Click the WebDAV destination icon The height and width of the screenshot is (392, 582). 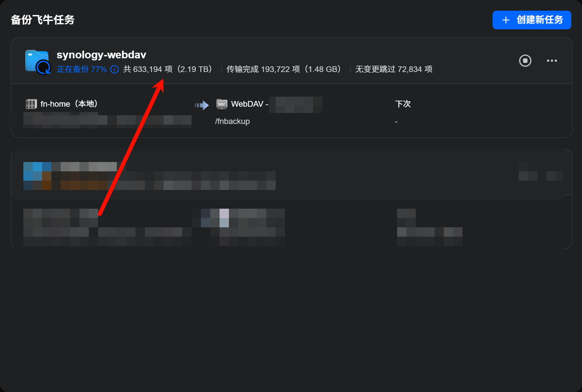[x=222, y=104]
